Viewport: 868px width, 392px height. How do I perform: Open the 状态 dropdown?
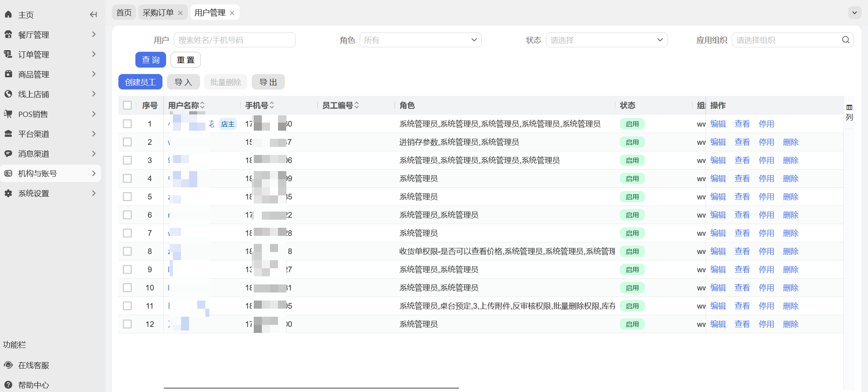point(607,40)
